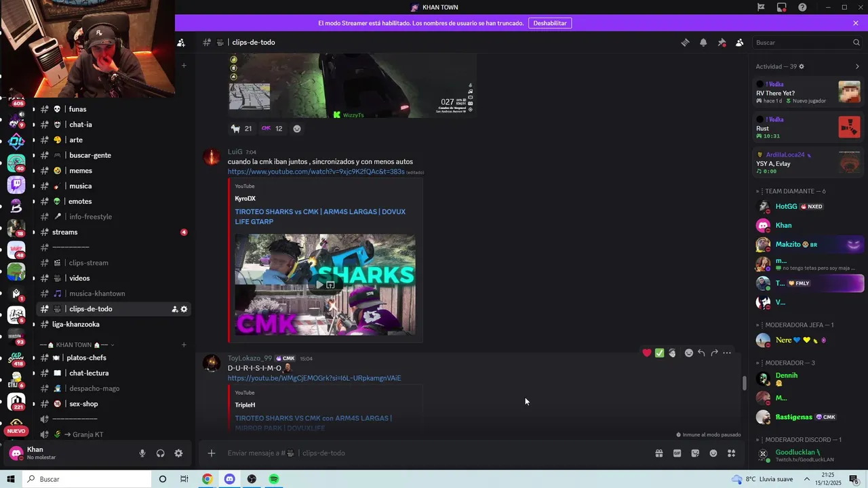Open Makzito member profile

point(809,245)
